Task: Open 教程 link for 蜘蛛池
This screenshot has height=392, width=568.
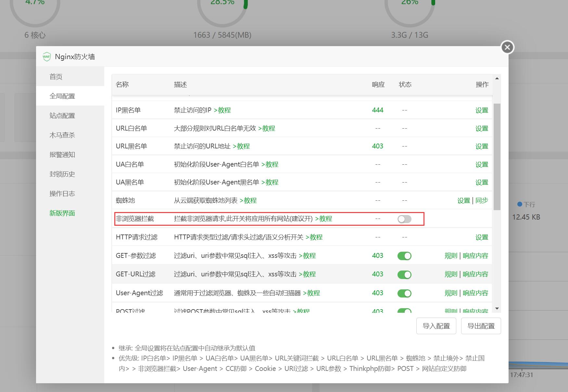Action: tap(248, 201)
